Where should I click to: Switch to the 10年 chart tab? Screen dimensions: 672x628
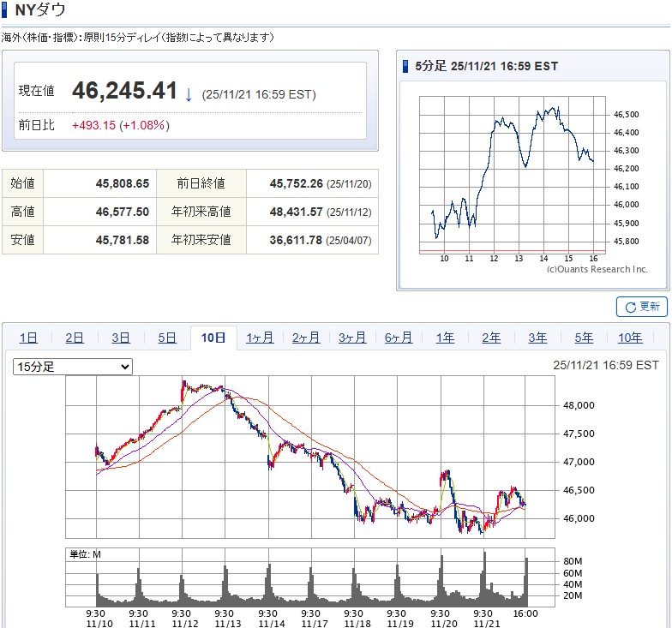tap(630, 338)
